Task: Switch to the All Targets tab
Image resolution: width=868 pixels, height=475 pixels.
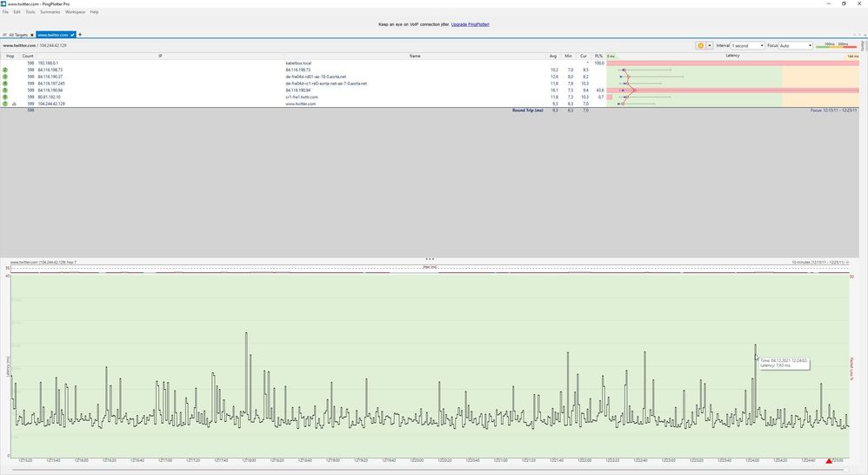Action: [x=17, y=35]
